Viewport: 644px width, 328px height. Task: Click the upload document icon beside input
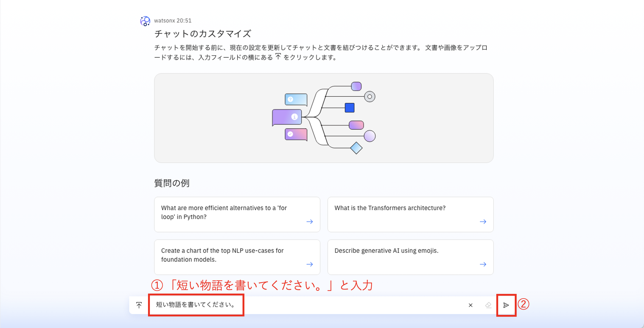click(139, 305)
